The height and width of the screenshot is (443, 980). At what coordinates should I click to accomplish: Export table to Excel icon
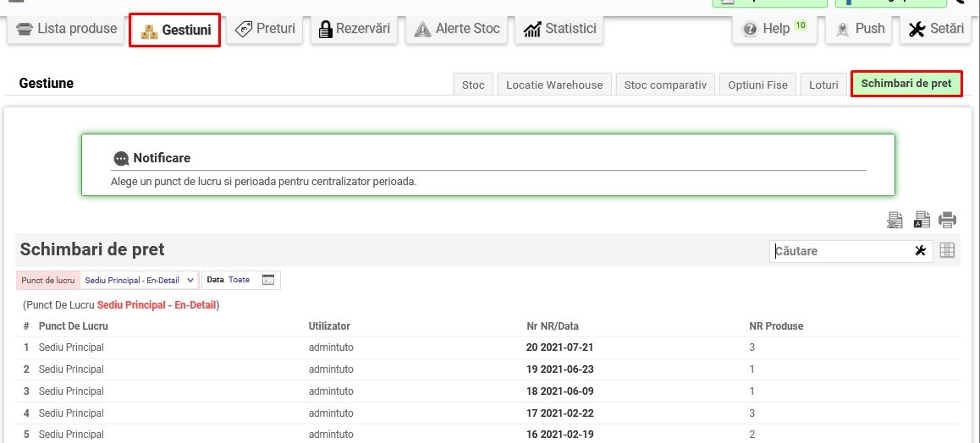coord(895,220)
